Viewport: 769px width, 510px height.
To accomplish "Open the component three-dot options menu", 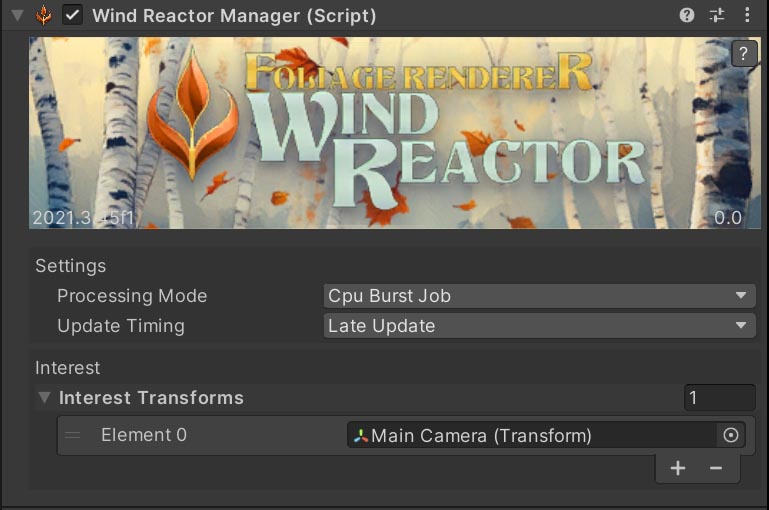I will coord(747,15).
